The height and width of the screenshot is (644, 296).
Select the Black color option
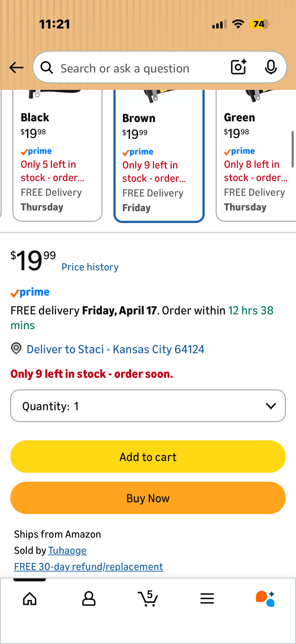tap(57, 155)
